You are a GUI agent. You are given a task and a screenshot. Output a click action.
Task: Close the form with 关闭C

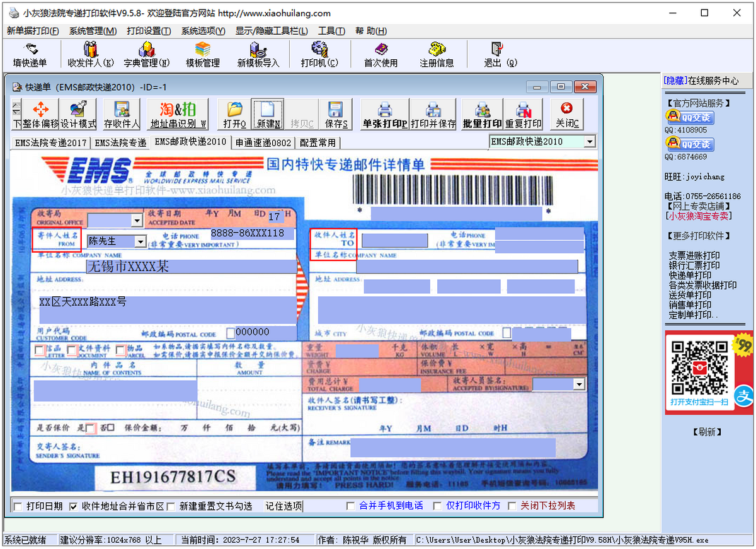pos(566,115)
